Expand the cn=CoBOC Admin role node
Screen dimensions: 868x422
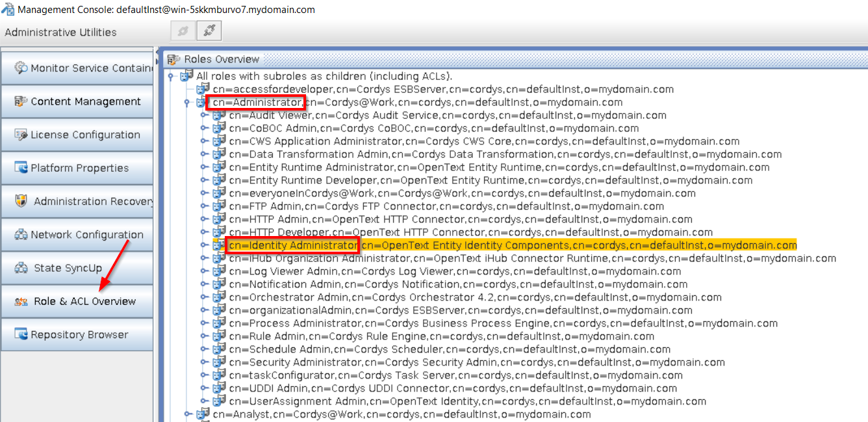tap(205, 129)
